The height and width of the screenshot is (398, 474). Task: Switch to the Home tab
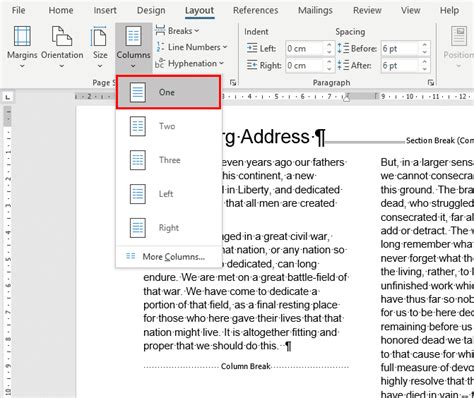[61, 10]
